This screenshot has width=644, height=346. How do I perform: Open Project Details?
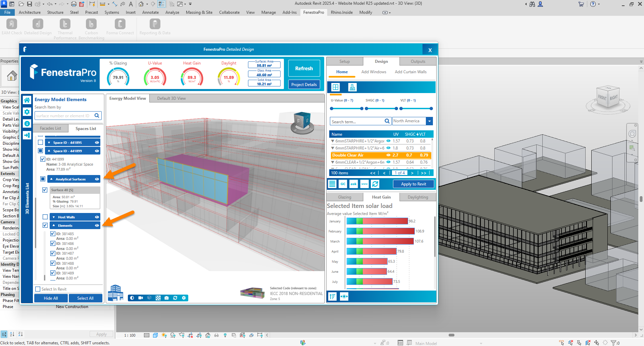pyautogui.click(x=304, y=85)
